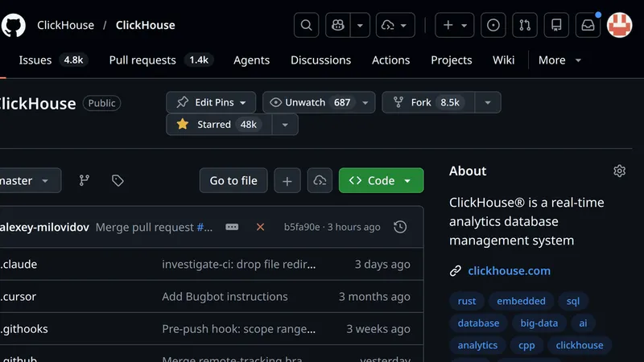The width and height of the screenshot is (644, 362).
Task: Open the repositories icon in header
Action: click(x=556, y=25)
